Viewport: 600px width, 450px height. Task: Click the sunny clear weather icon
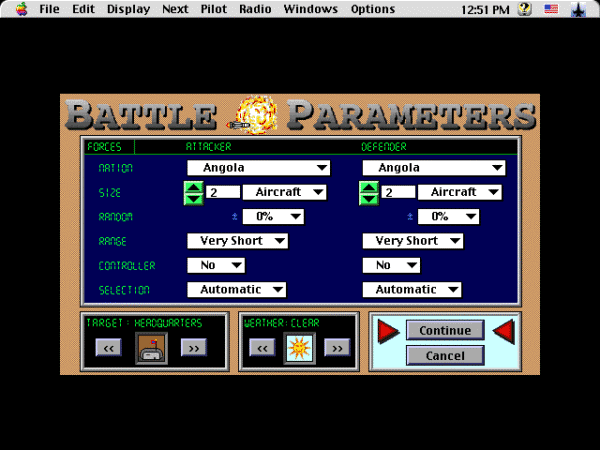298,347
